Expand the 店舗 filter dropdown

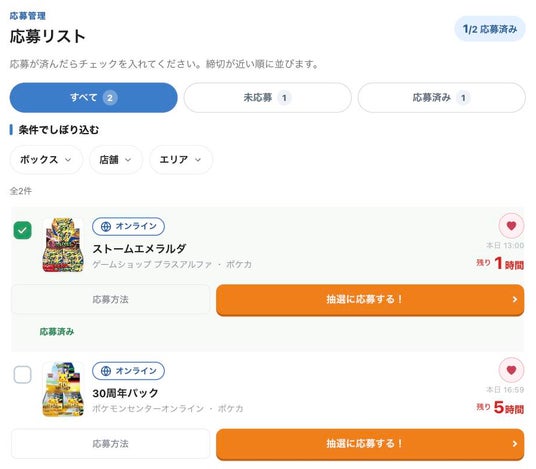[116, 160]
